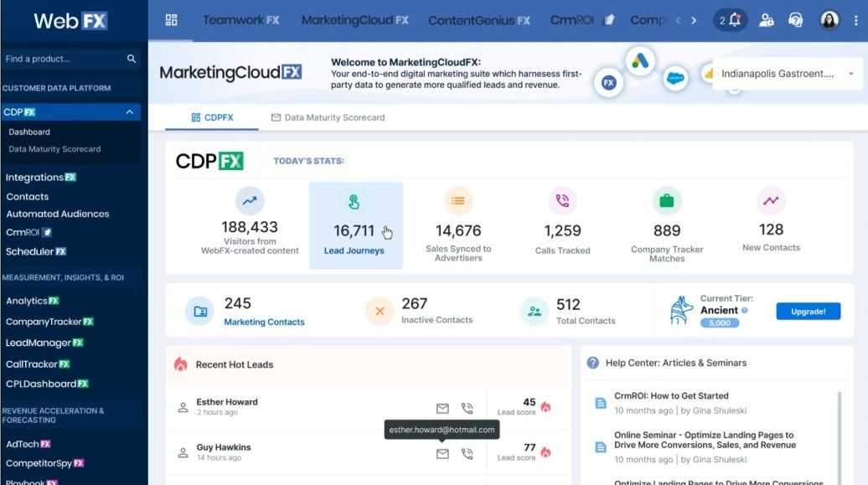The height and width of the screenshot is (485, 868).
Task: Click the WebFX logo
Action: [x=70, y=21]
